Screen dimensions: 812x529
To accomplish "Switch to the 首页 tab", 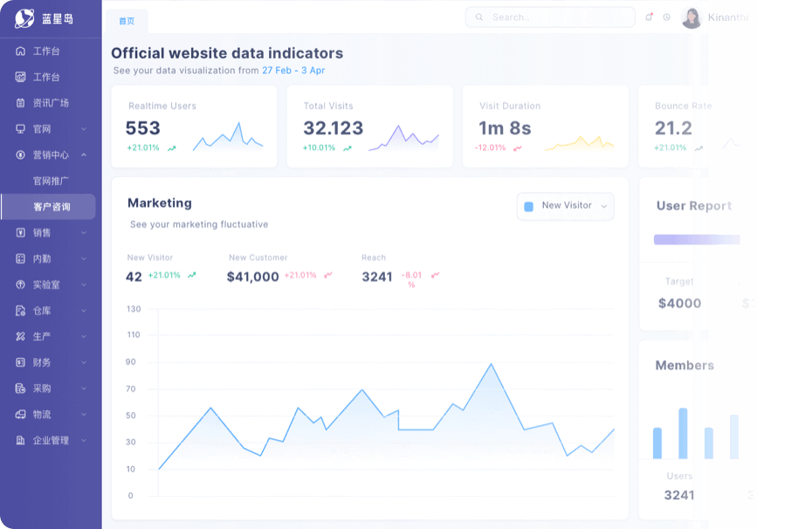I will coord(127,21).
